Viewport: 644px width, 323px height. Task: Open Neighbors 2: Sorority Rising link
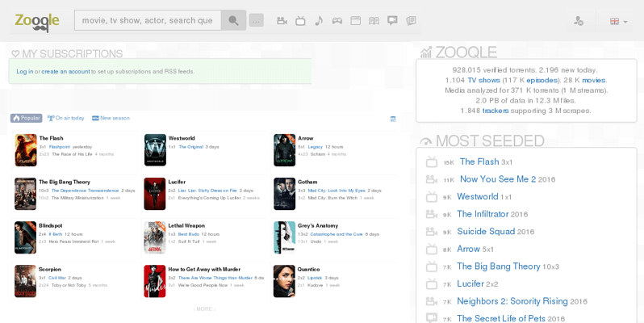pyautogui.click(x=512, y=301)
